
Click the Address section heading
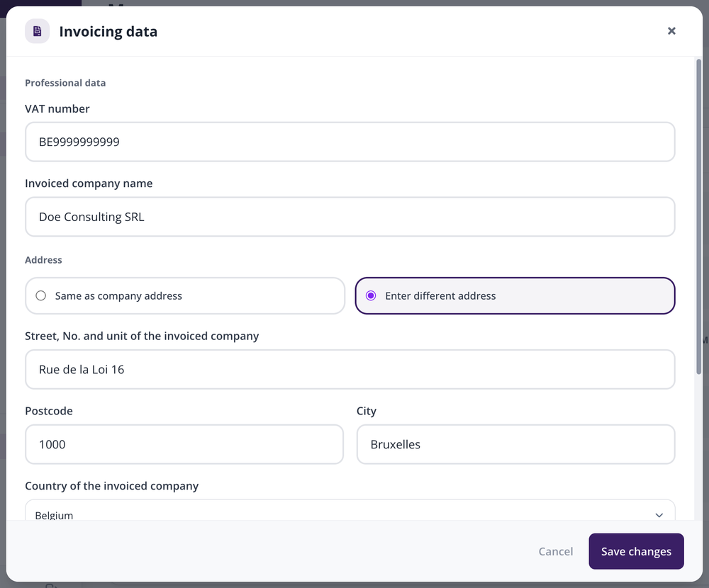pos(43,260)
